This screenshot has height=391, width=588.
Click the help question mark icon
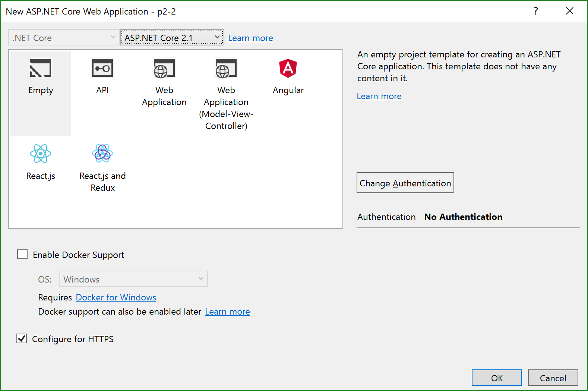point(536,11)
